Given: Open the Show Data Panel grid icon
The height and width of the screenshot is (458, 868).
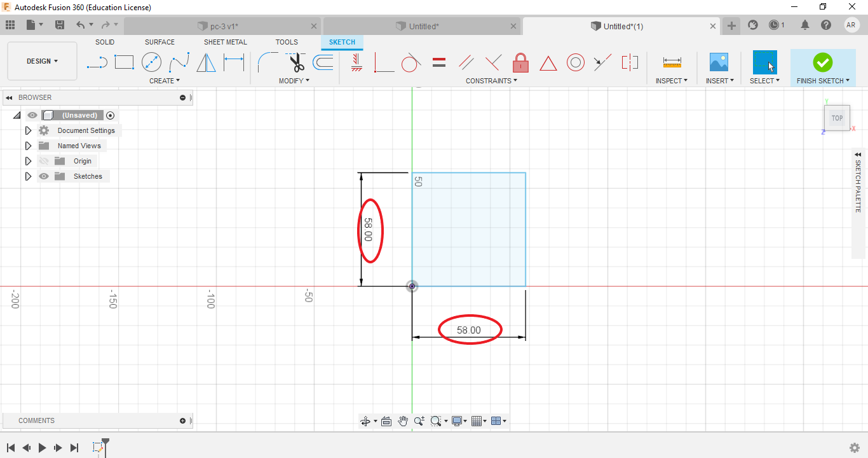Looking at the screenshot, I should click(x=10, y=25).
